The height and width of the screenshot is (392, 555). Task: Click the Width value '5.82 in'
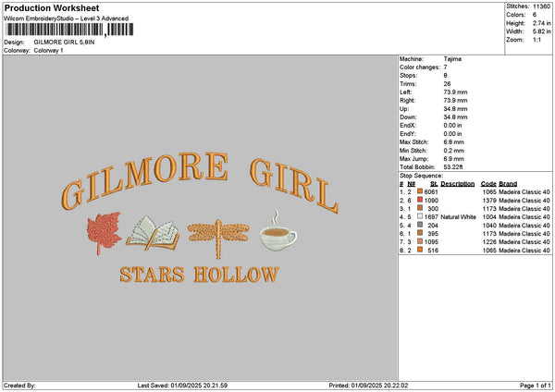pyautogui.click(x=541, y=31)
